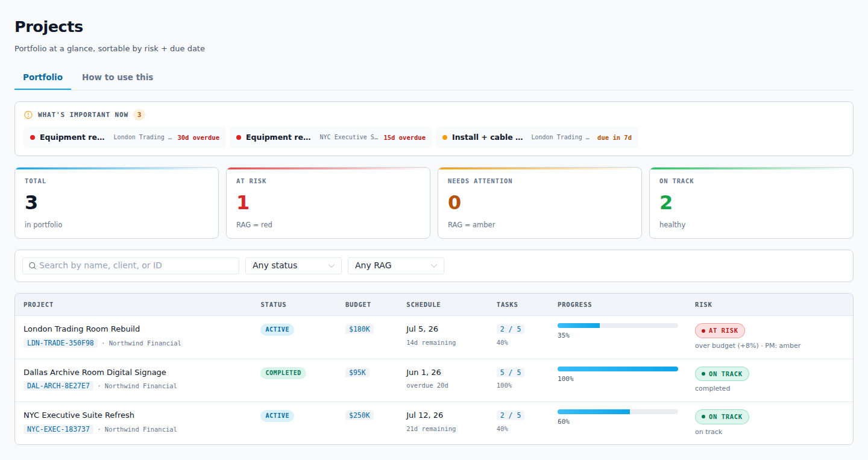Sort by the Risk column header
The width and height of the screenshot is (868, 460).
[703, 305]
